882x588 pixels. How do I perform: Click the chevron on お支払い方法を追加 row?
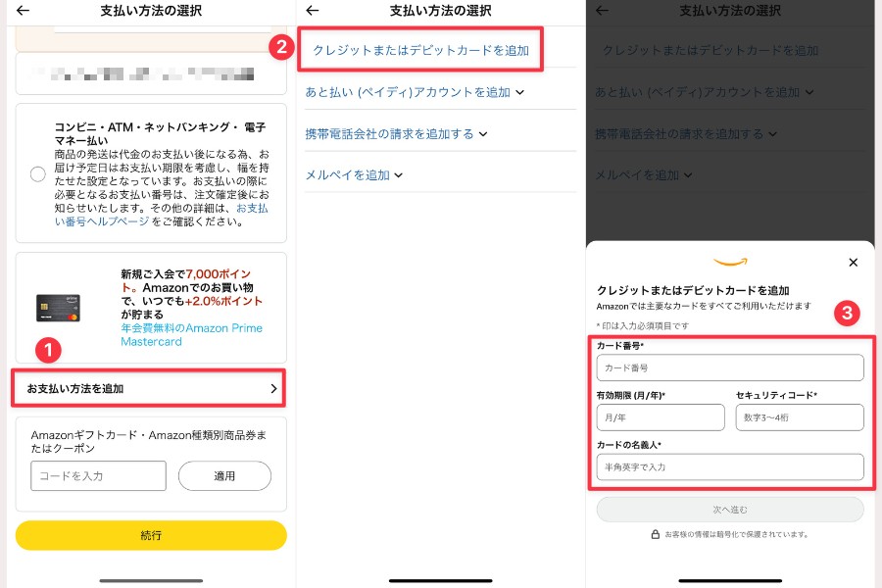(274, 388)
